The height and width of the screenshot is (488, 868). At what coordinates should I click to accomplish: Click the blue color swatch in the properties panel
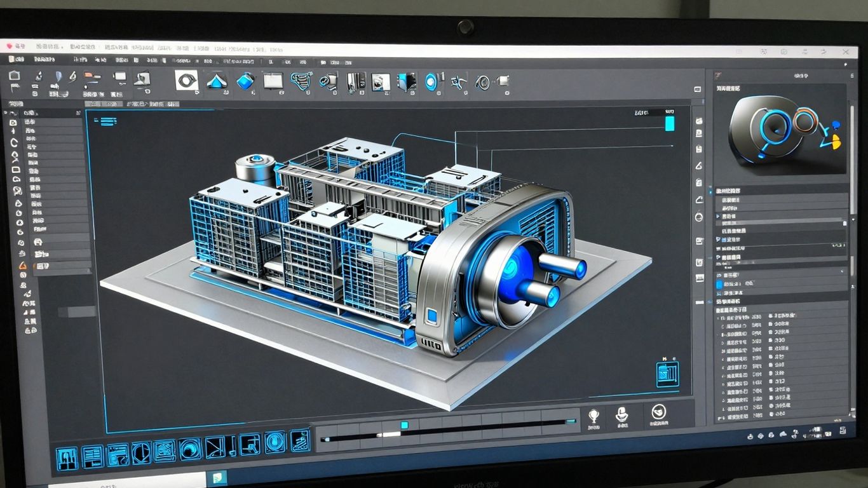pos(718,283)
